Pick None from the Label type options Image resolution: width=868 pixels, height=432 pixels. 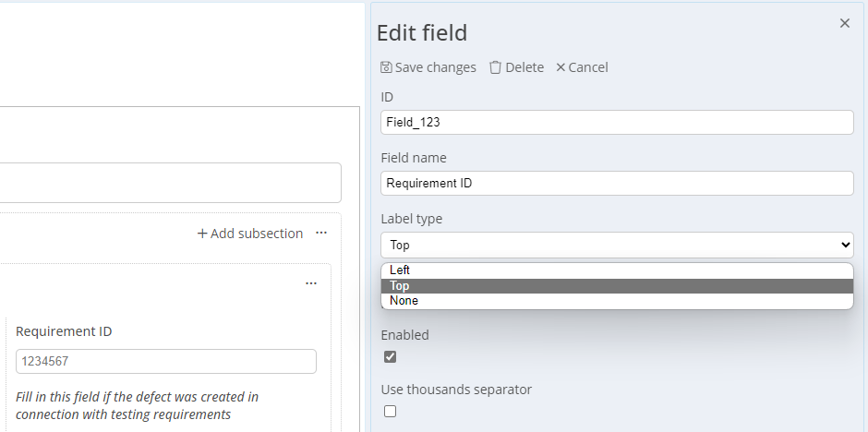pyautogui.click(x=617, y=301)
